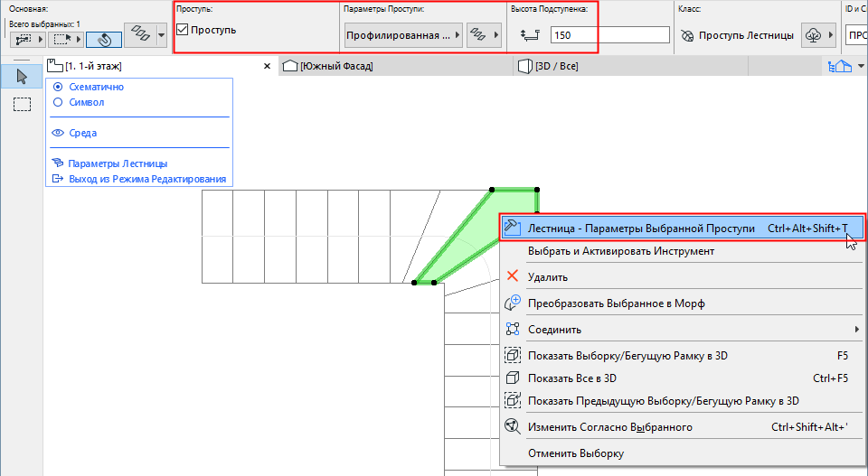Image resolution: width=868 pixels, height=476 pixels.
Task: Select the Marquee tool in toolbox
Action: tap(22, 104)
